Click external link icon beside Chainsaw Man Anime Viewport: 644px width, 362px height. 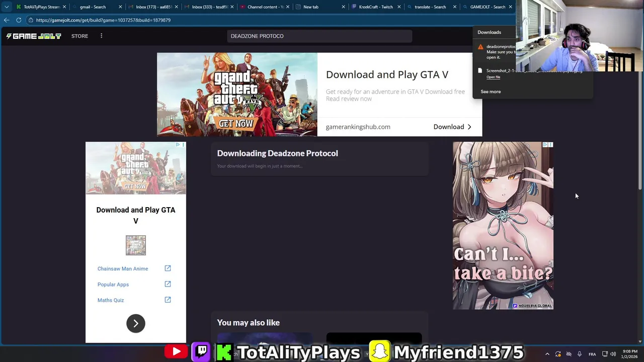point(168,268)
